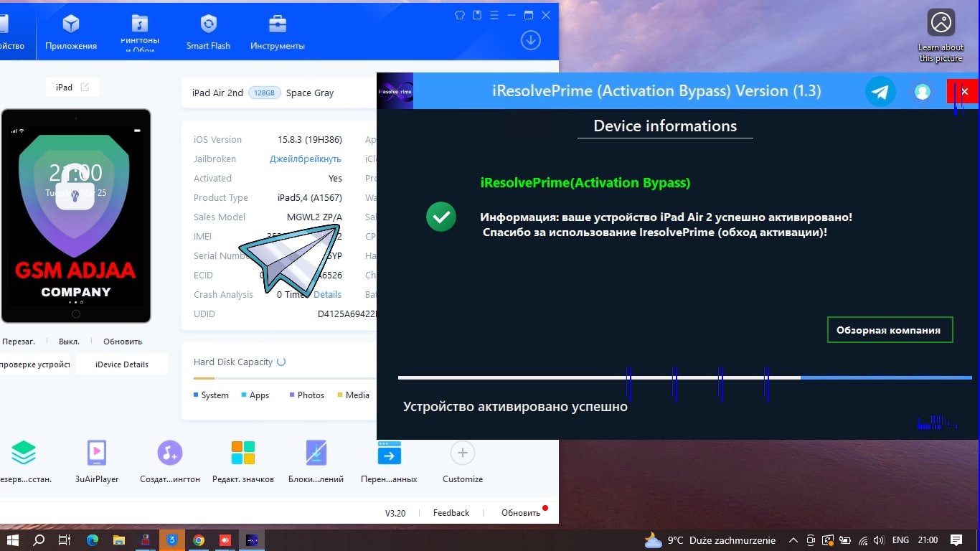Open crash analysis Details link
Viewport: 980px width, 551px height.
pyautogui.click(x=327, y=295)
